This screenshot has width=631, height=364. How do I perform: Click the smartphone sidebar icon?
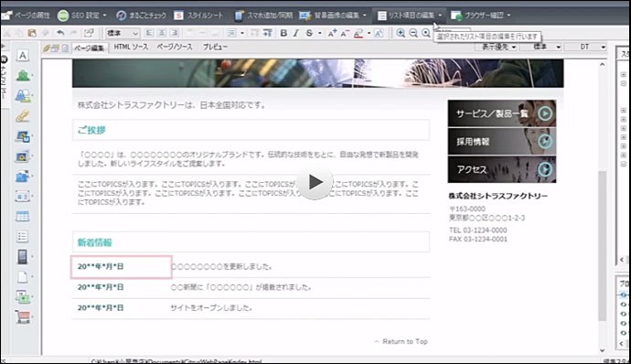coord(23,256)
